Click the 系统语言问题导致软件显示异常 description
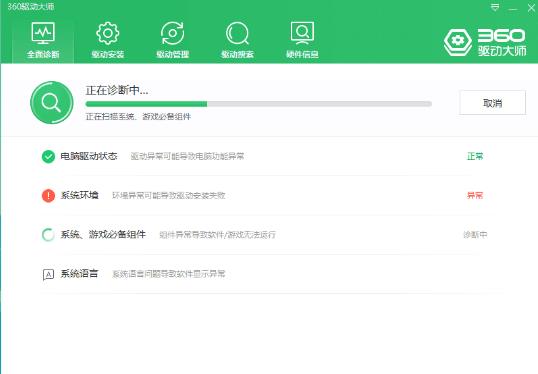The image size is (538, 374). click(168, 274)
